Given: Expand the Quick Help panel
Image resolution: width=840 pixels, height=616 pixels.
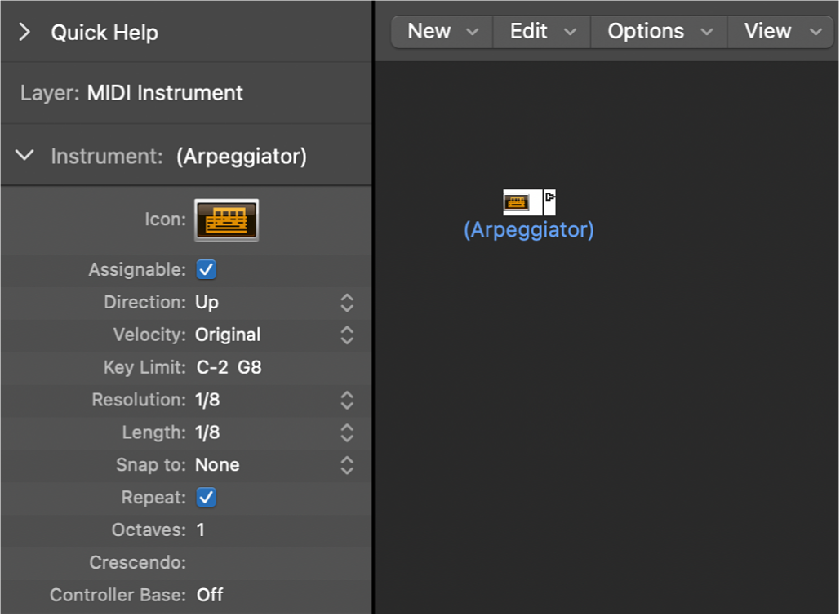Looking at the screenshot, I should 24,32.
